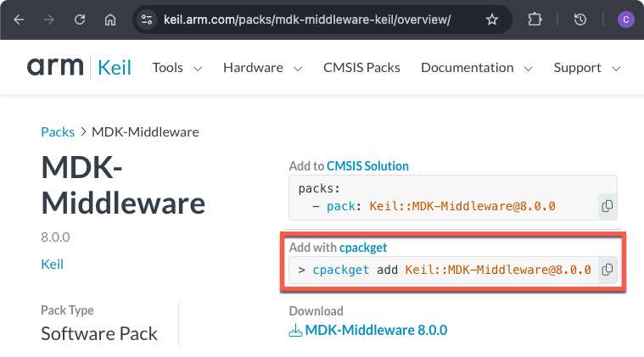Open the user profile avatar

[626, 20]
